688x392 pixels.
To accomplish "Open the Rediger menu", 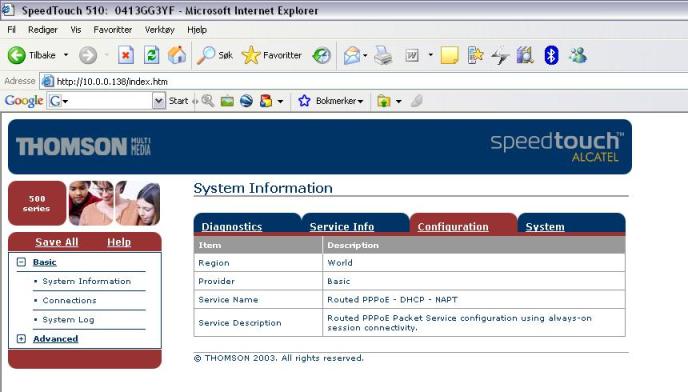I will [43, 30].
